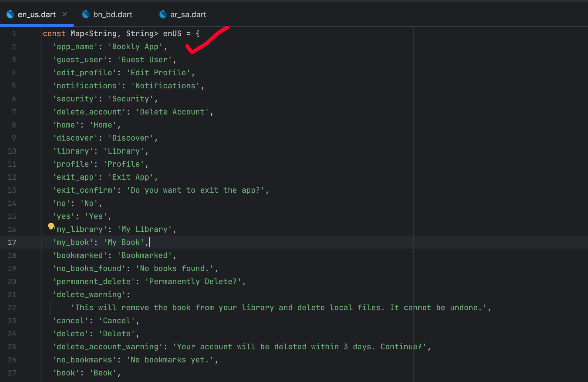Click the 'No bookmarks yet.' value
This screenshot has height=382, width=588.
click(170, 360)
